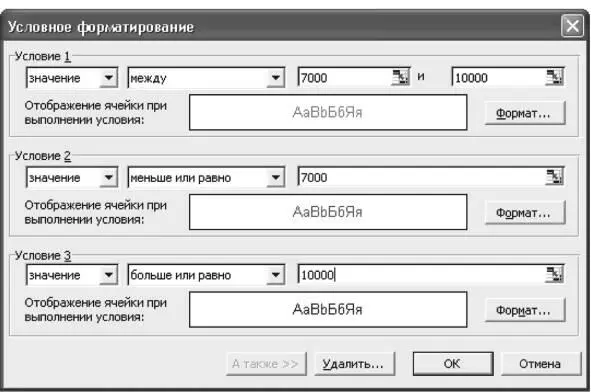Click the 'и' label between values
Image resolution: width=591 pixels, height=392 pixels.
pos(421,77)
